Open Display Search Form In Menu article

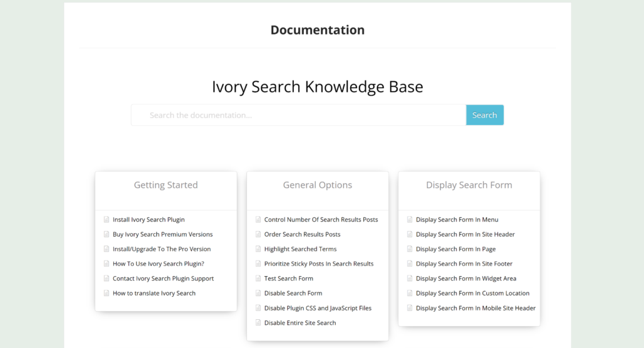457,219
